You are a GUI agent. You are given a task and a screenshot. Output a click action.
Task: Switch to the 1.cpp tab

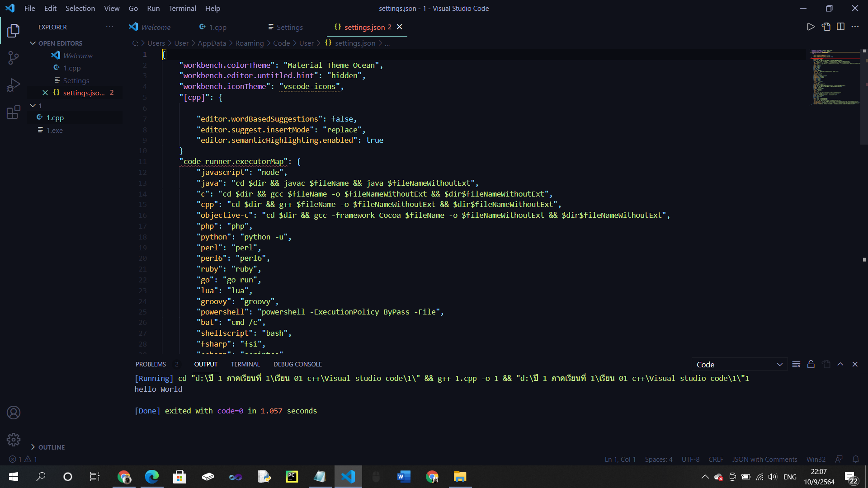[217, 27]
